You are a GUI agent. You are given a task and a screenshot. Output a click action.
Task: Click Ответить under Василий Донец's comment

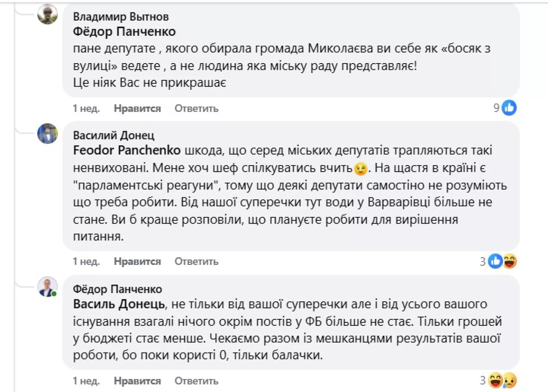[x=196, y=261]
